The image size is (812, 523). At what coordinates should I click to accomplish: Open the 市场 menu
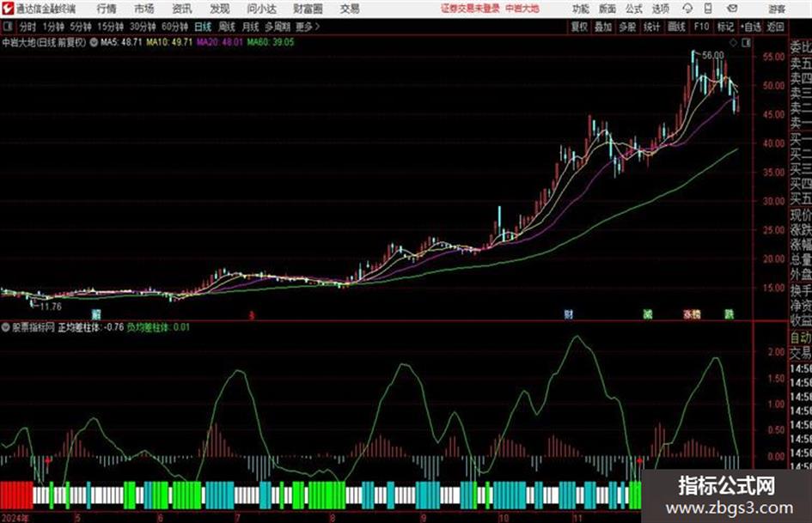coord(144,9)
